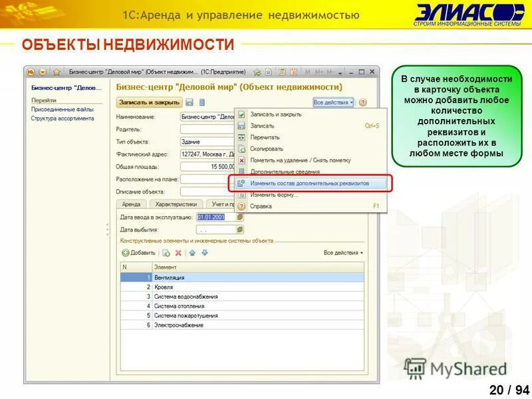
Task: Click the Тип объекта field showing Здание
Action: 207,142
